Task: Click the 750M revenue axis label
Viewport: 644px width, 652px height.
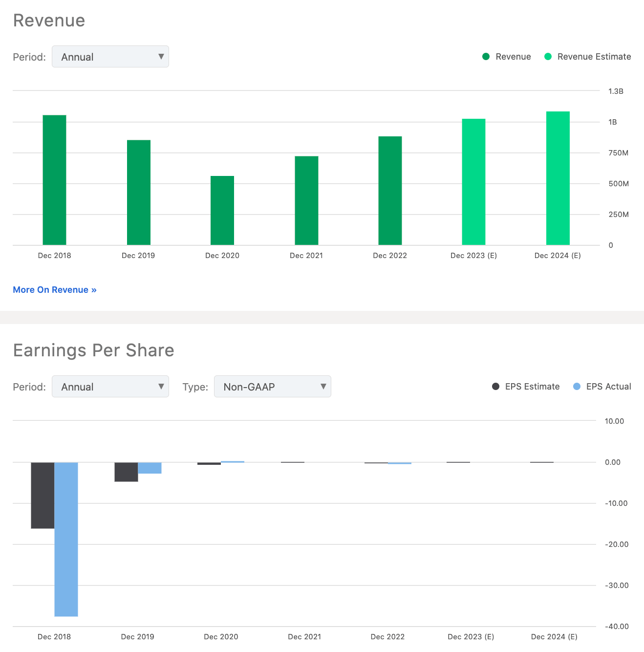Action: tap(618, 153)
